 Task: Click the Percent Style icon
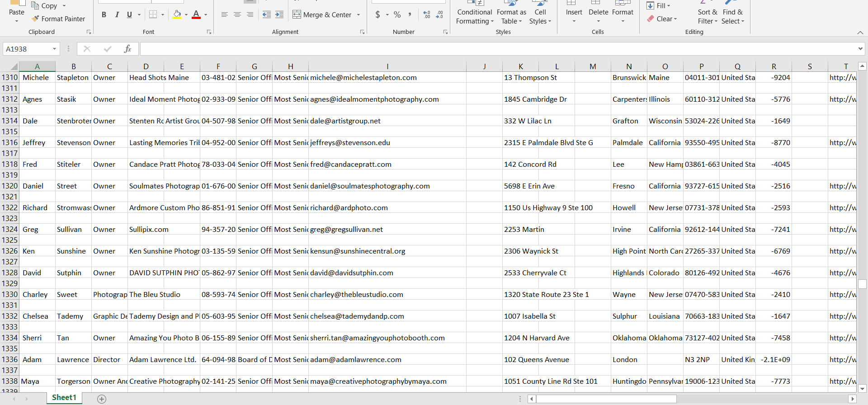[397, 15]
